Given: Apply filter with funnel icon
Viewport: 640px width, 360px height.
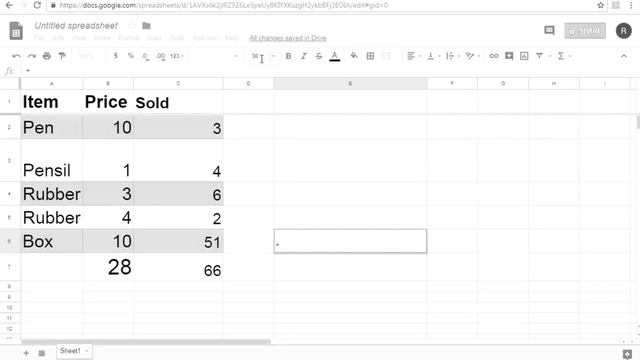Looking at the screenshot, I should 539,56.
